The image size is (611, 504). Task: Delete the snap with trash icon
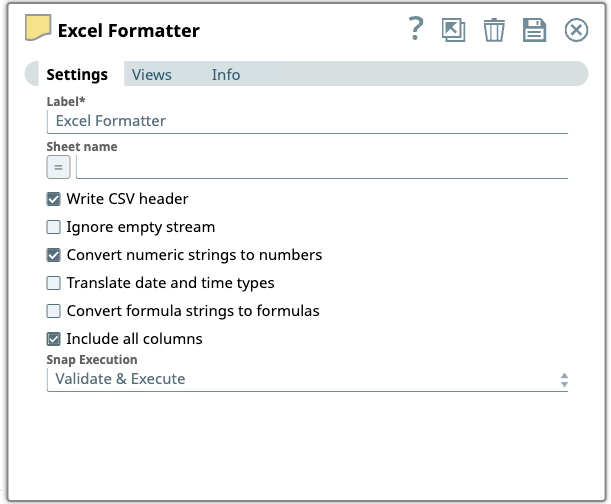pos(494,30)
